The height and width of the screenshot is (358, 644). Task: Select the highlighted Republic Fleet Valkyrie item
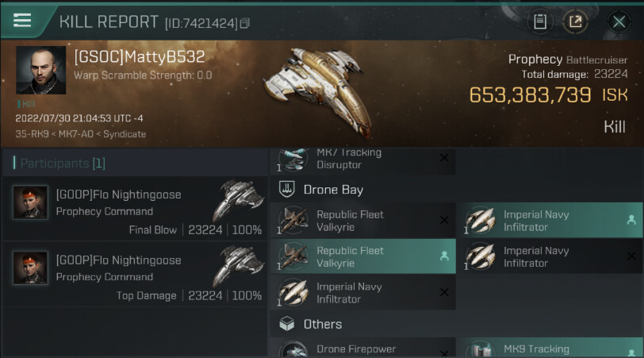[x=363, y=256]
